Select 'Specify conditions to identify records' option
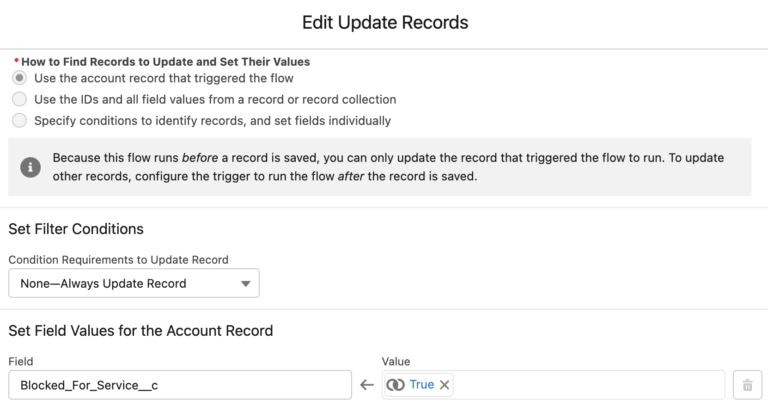Screen dimensions: 768x407 (x=19, y=120)
